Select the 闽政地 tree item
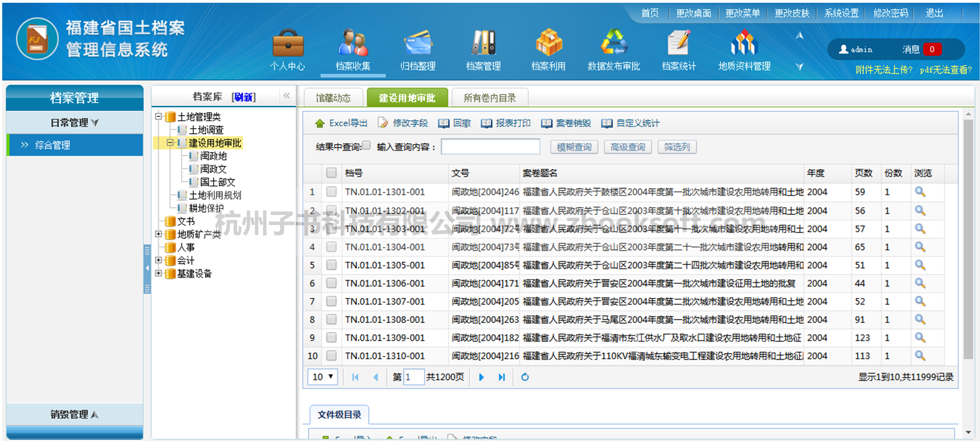The width and height of the screenshot is (980, 445). pyautogui.click(x=213, y=156)
